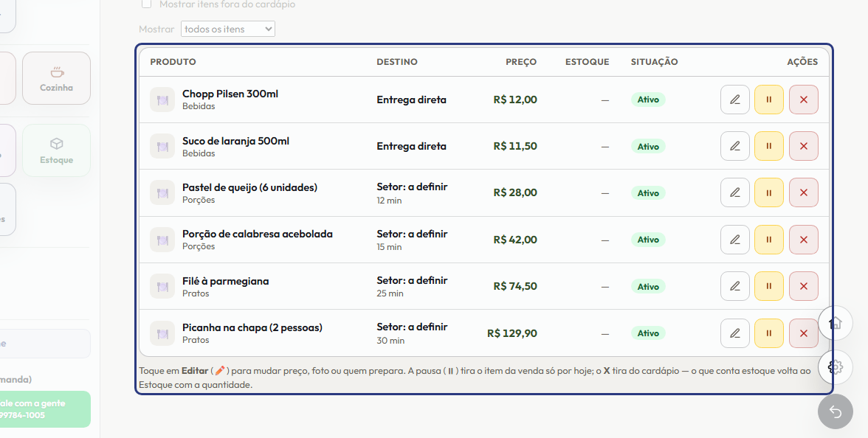Remove Porção de calabresa acebolada
The image size is (868, 438).
(803, 240)
